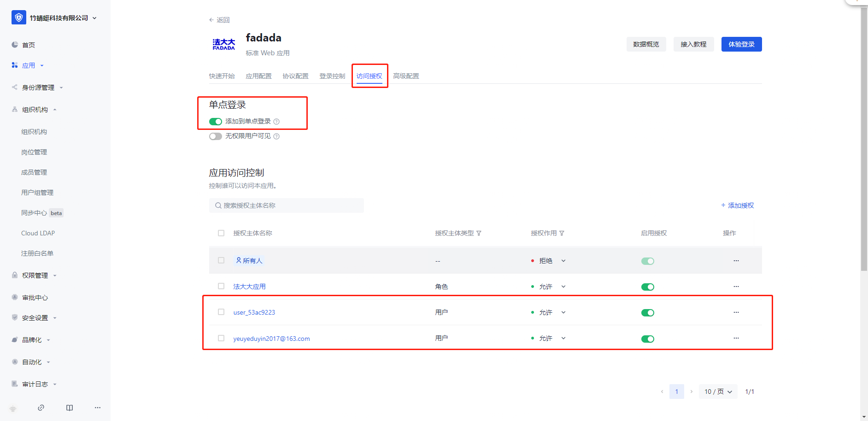Image resolution: width=868 pixels, height=421 pixels.
Task: Open more actions for 法大大应用 row
Action: pyautogui.click(x=736, y=287)
